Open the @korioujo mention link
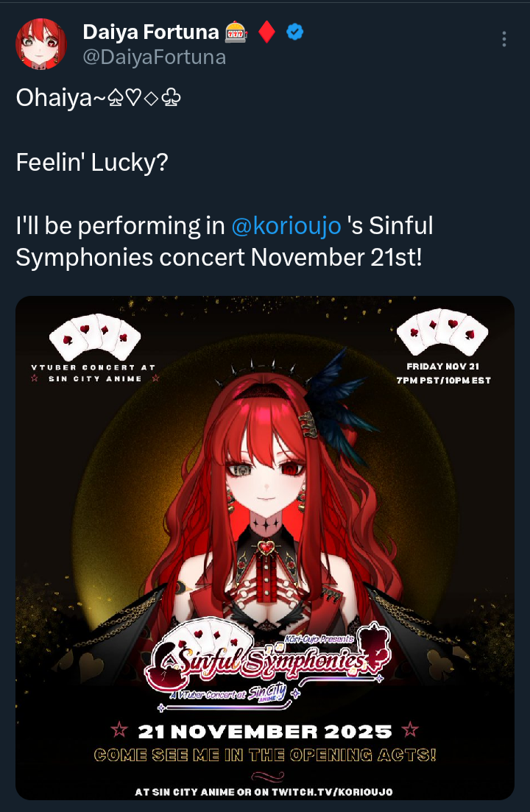530x812 pixels. point(286,226)
